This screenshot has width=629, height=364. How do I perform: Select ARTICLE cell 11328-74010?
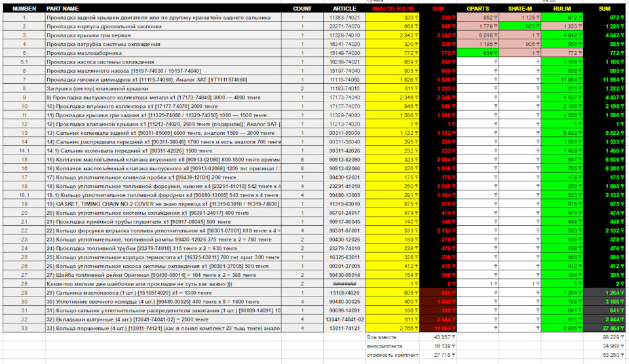(344, 35)
